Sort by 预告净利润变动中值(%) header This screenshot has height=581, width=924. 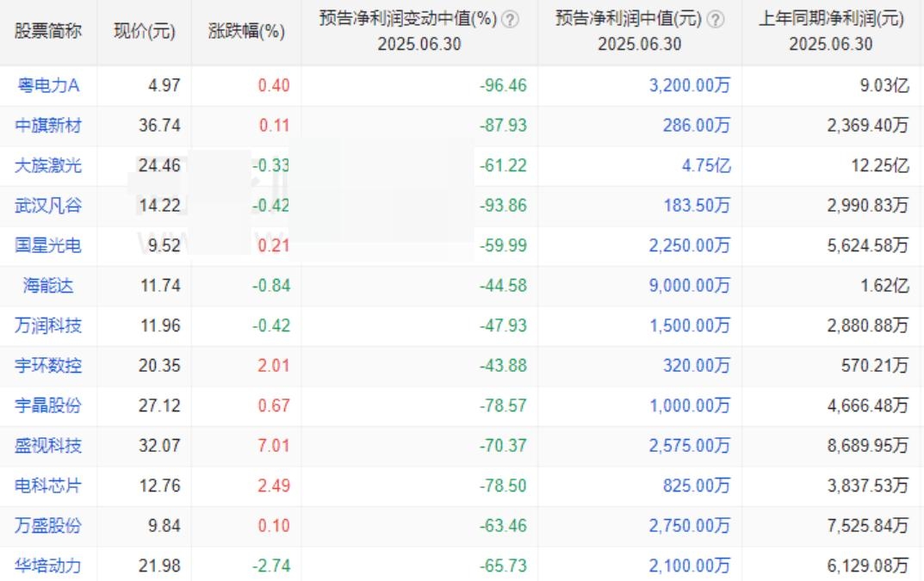click(408, 19)
